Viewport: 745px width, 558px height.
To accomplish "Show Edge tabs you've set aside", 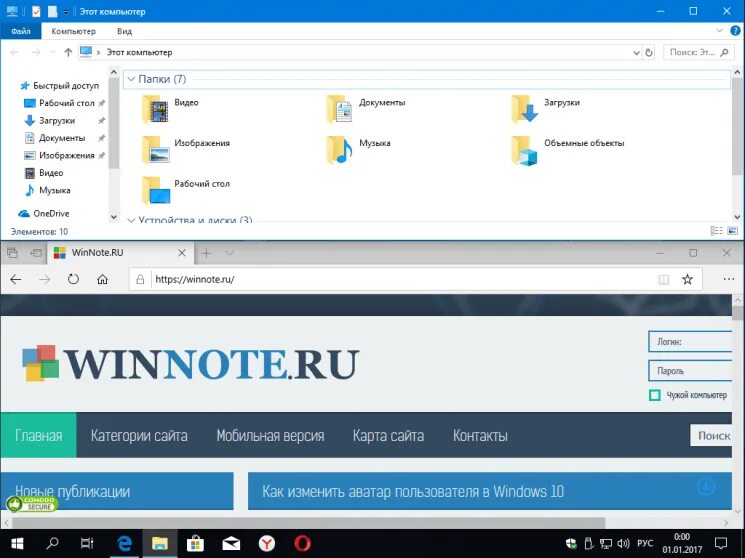I will tap(13, 253).
